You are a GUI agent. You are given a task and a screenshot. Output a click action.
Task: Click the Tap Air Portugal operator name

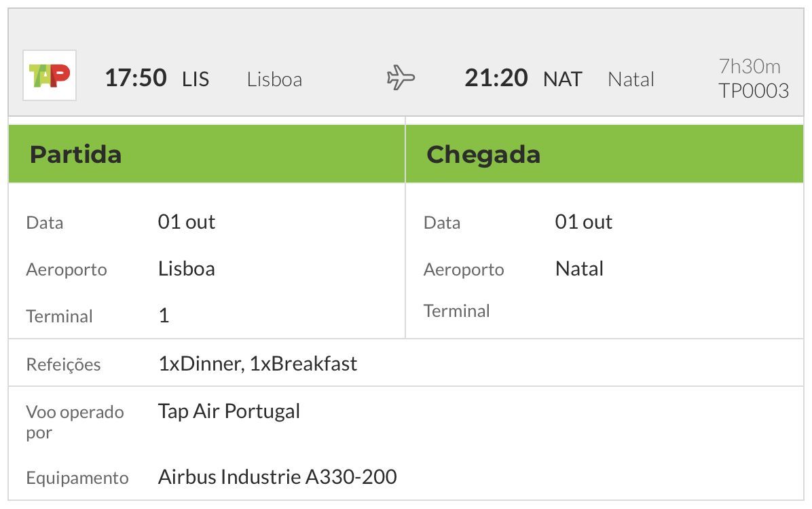[x=229, y=412]
